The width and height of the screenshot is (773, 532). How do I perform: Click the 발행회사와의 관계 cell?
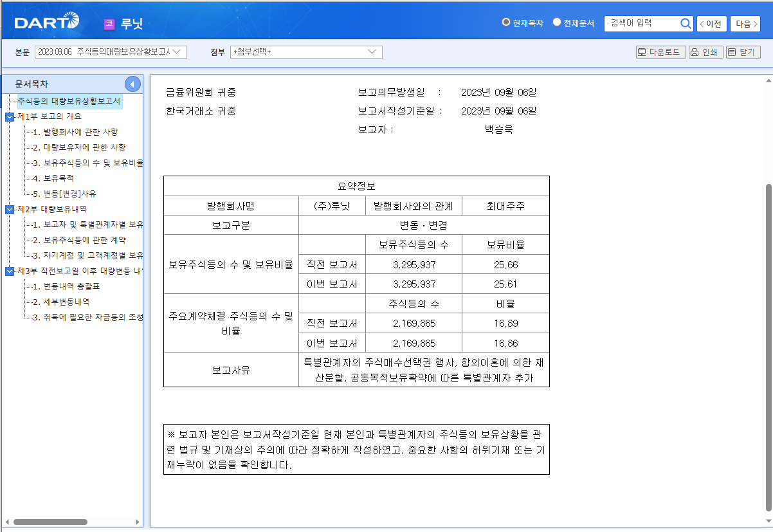pyautogui.click(x=413, y=206)
